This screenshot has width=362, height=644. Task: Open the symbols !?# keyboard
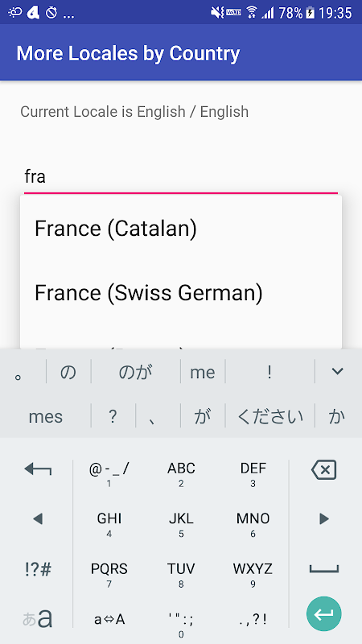point(37,569)
